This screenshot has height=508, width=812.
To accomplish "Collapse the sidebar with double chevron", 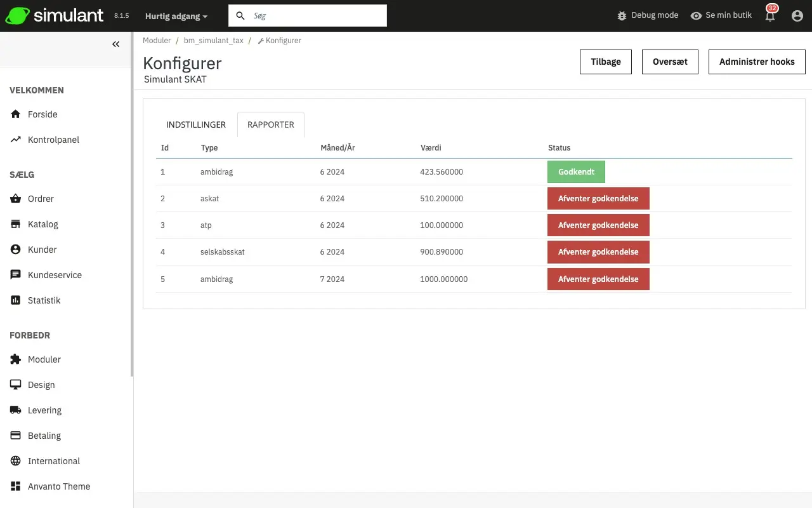I will (116, 44).
